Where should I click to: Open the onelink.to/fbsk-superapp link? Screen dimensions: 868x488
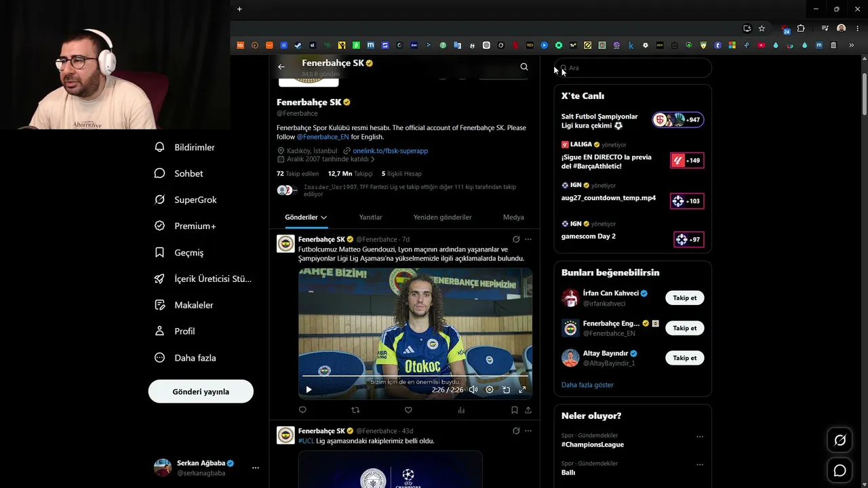pyautogui.click(x=390, y=150)
